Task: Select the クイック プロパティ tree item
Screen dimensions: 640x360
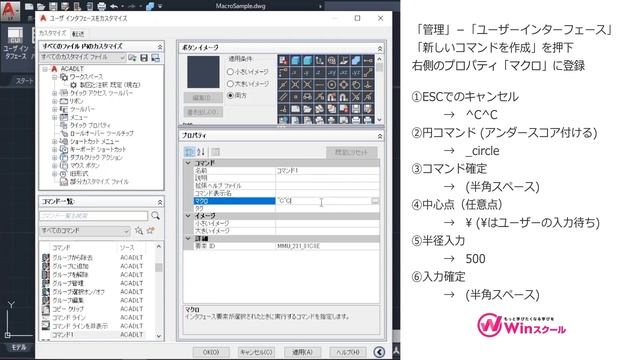Action: [x=90, y=125]
